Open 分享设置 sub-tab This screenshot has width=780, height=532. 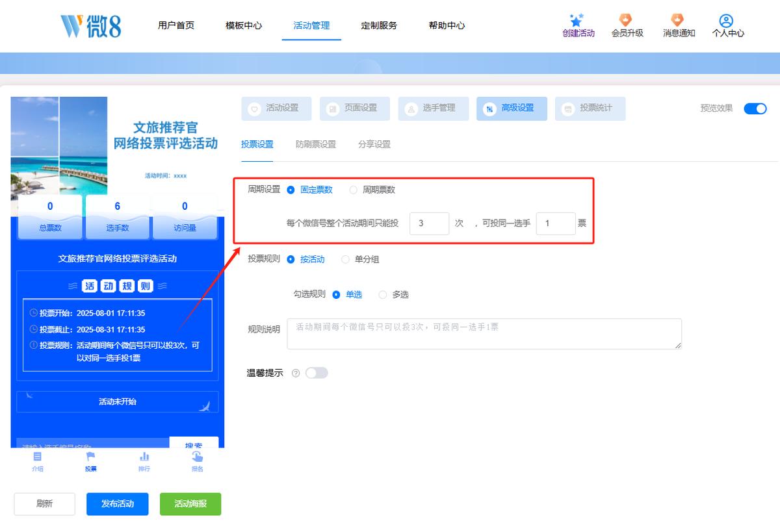coord(374,144)
